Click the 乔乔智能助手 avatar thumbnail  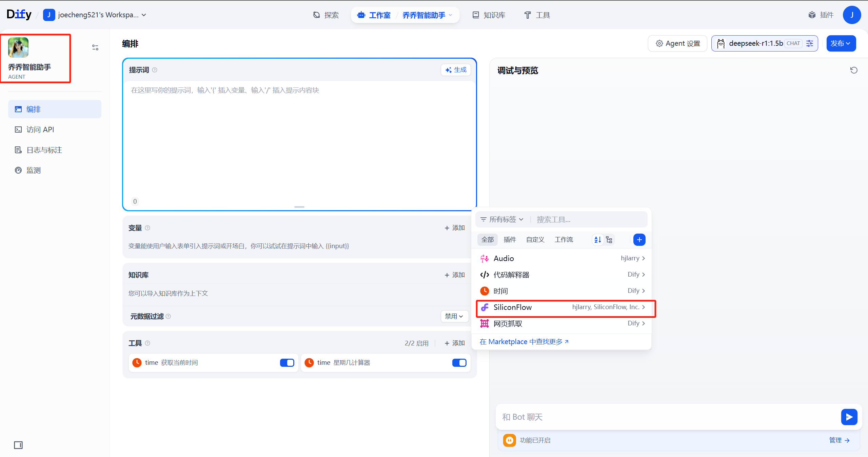click(x=18, y=47)
